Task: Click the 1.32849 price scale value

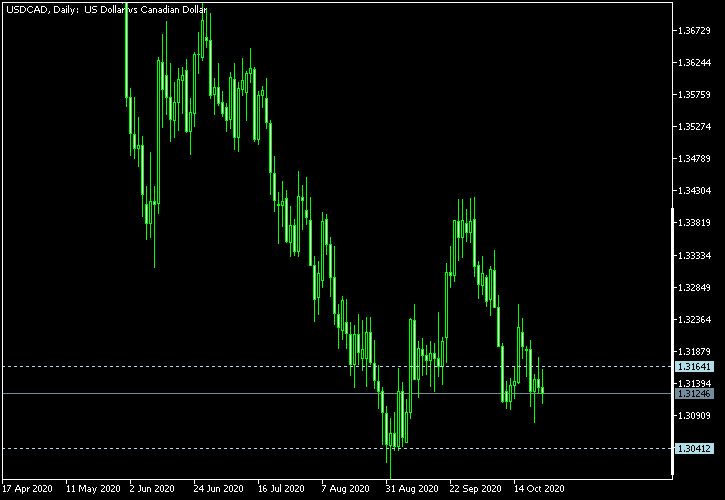Action: pyautogui.click(x=694, y=288)
